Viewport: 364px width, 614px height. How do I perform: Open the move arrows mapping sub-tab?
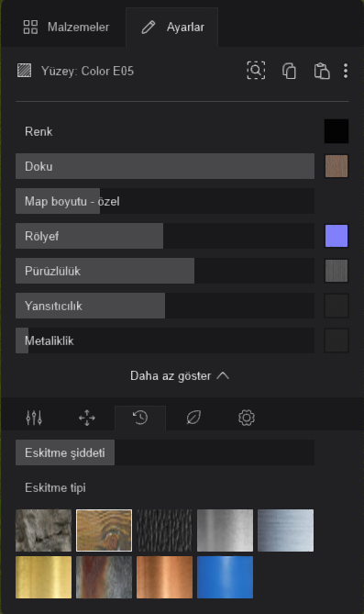(87, 418)
